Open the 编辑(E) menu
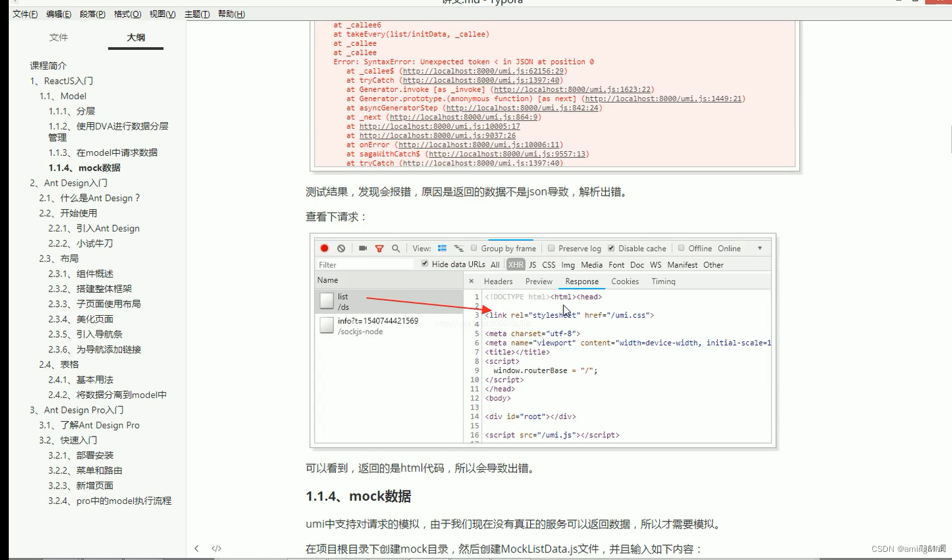The height and width of the screenshot is (560, 952). [x=59, y=14]
